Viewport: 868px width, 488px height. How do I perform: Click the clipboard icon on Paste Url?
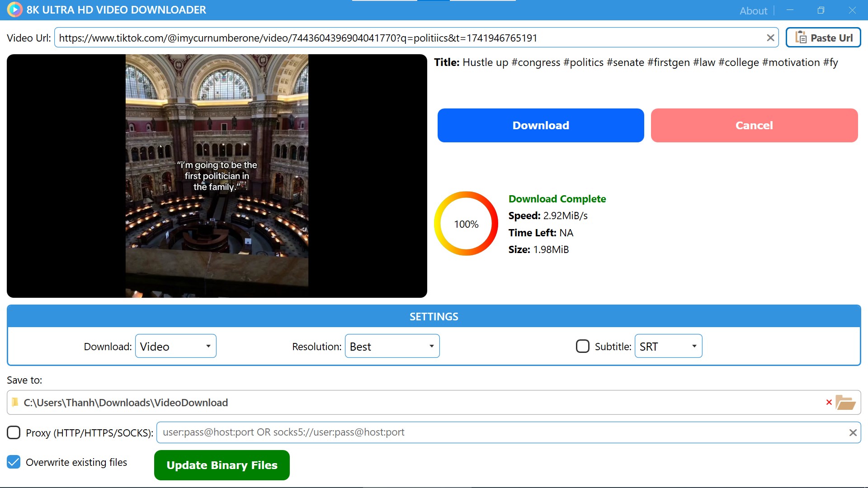point(801,38)
